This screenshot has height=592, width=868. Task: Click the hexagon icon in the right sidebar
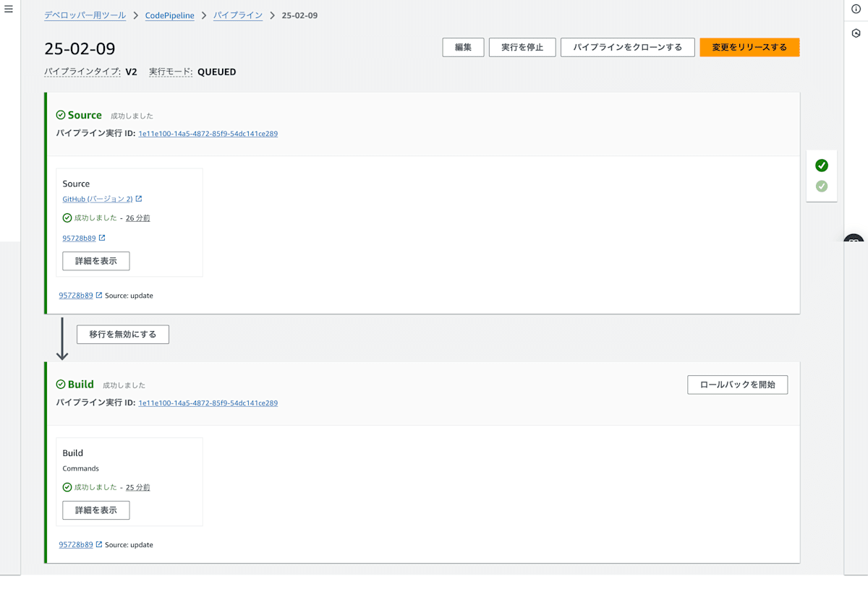856,34
